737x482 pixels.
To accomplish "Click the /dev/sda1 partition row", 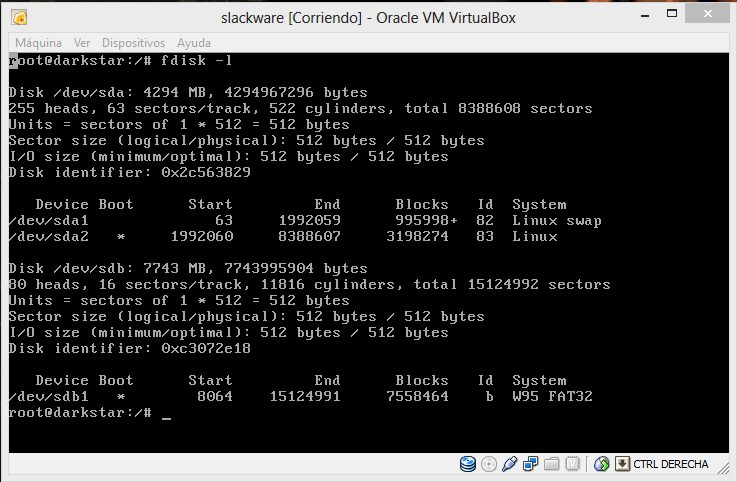I will pyautogui.click(x=305, y=221).
